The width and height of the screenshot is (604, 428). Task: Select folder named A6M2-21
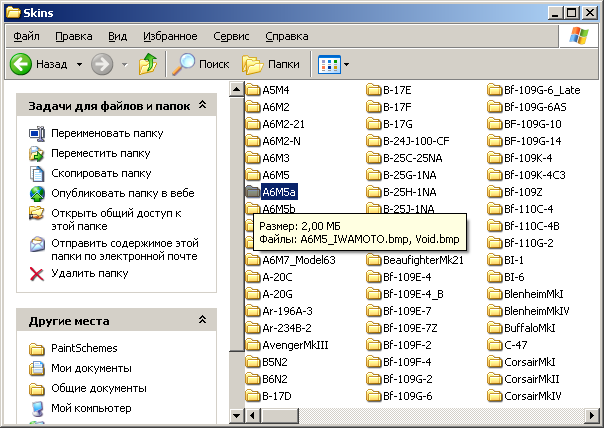point(283,124)
